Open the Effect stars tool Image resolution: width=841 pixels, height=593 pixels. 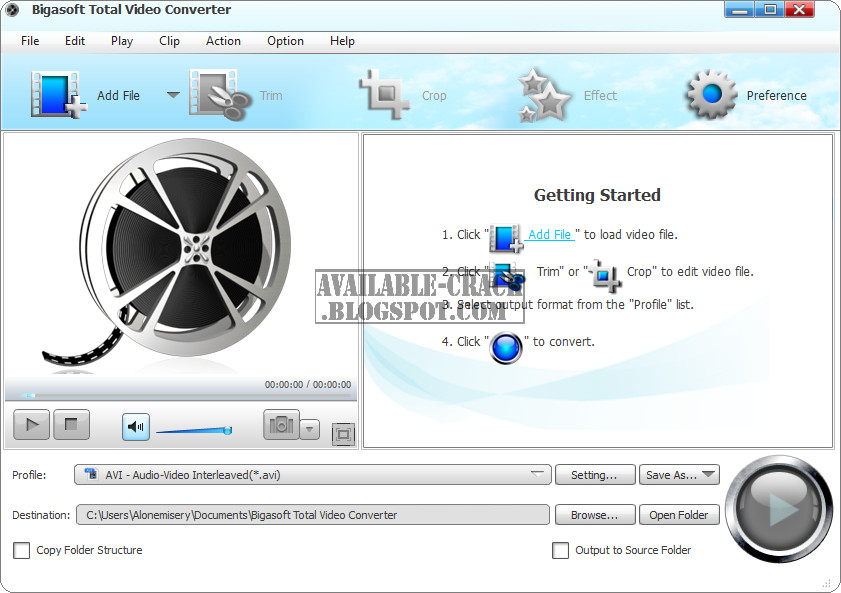[x=544, y=95]
